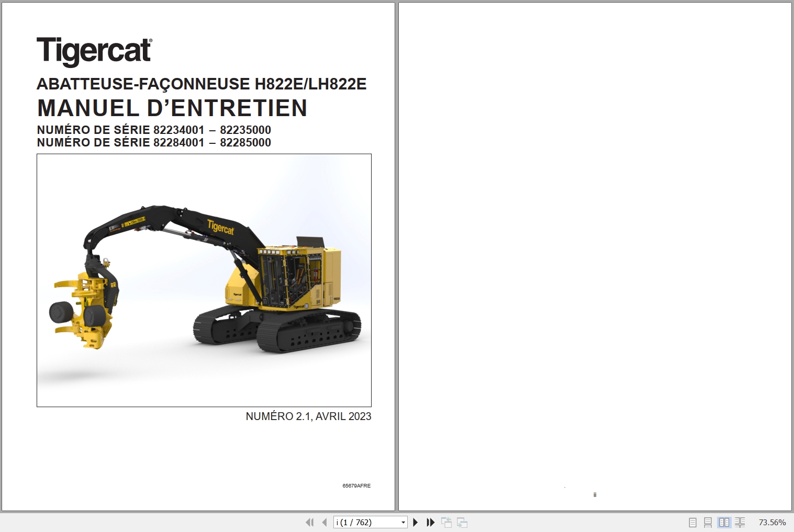Click the 73.56% zoom indicator
794x532 pixels.
tap(772, 522)
